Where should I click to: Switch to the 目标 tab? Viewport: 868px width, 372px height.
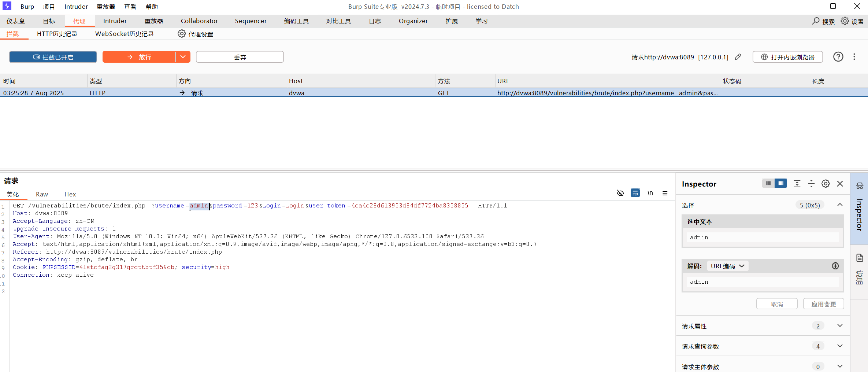coord(49,21)
